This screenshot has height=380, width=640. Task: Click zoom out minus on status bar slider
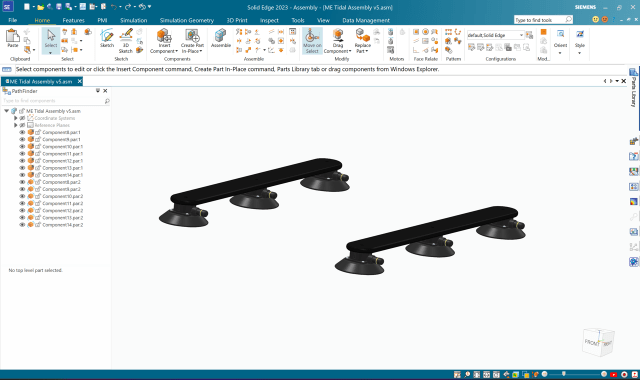coord(544,374)
